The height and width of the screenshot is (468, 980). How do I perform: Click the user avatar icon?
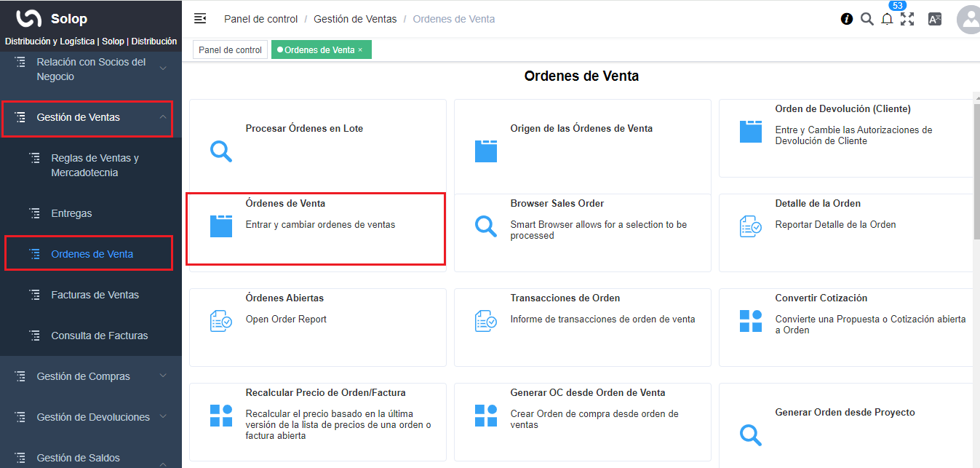[x=970, y=20]
